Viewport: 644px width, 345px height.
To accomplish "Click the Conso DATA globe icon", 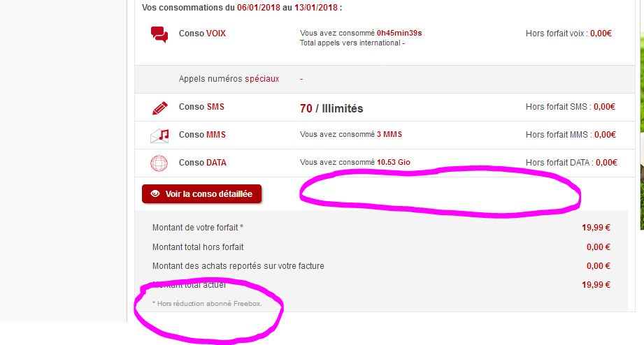I will pyautogui.click(x=159, y=163).
